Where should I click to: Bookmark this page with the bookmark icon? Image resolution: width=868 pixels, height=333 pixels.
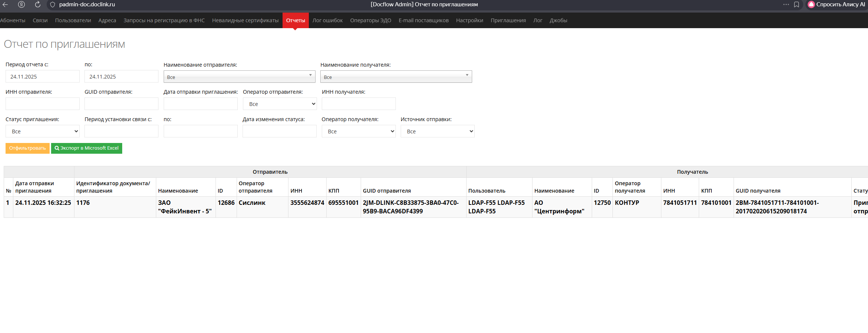(x=797, y=4)
